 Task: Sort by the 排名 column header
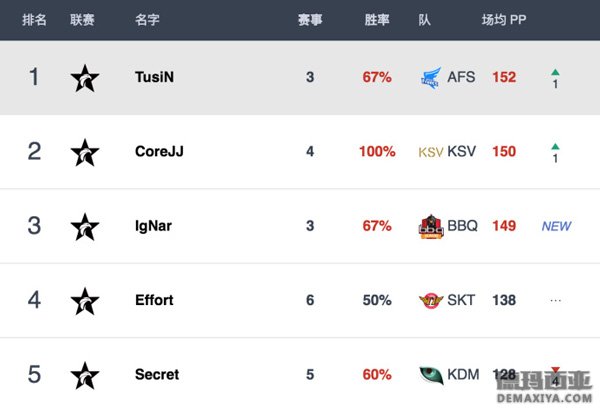(34, 20)
